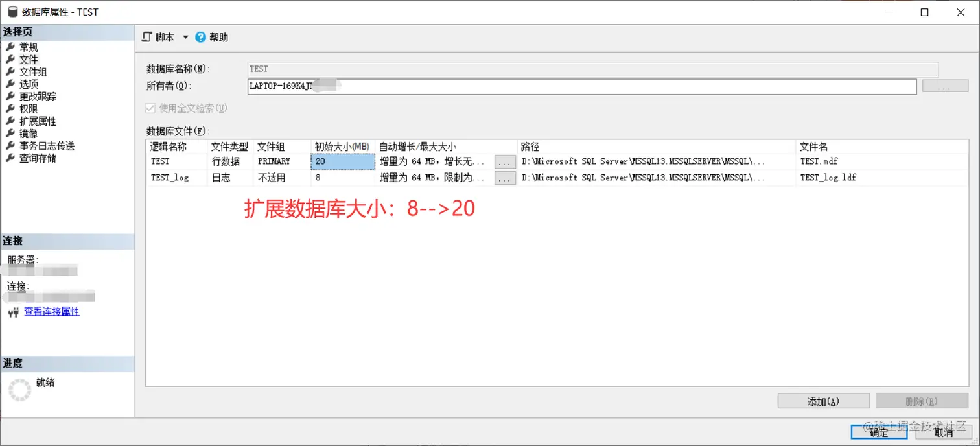Select the 文件组 page

coord(34,71)
